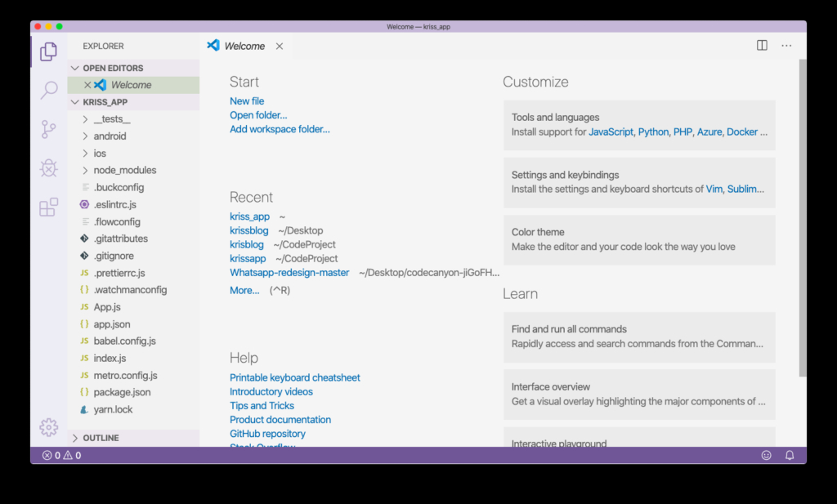The height and width of the screenshot is (504, 837).
Task: Open the Printable keyboard cheatsheet link
Action: pyautogui.click(x=294, y=378)
